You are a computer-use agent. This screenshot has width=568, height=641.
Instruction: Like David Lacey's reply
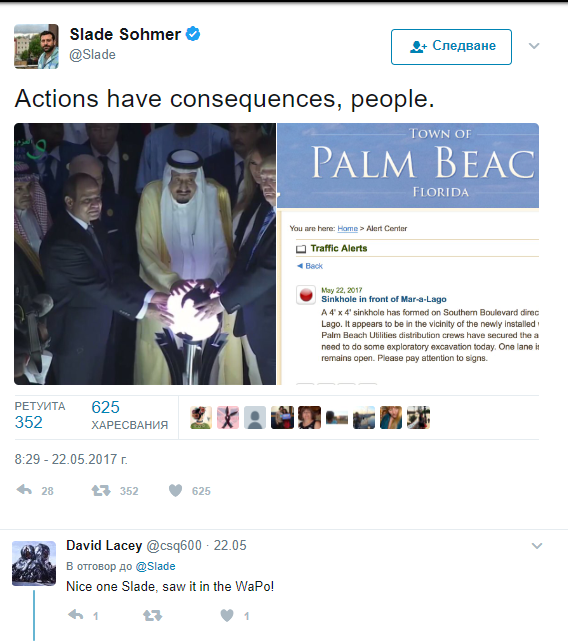click(x=227, y=615)
